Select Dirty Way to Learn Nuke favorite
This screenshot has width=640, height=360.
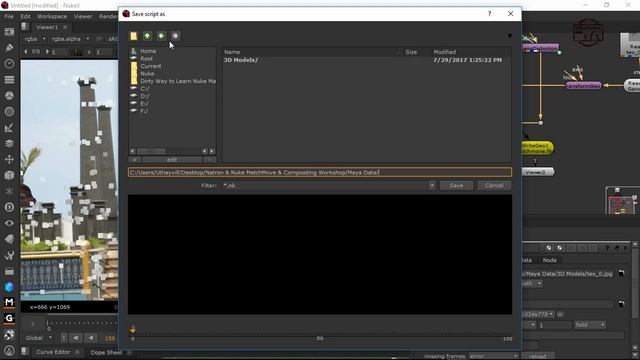[x=178, y=81]
